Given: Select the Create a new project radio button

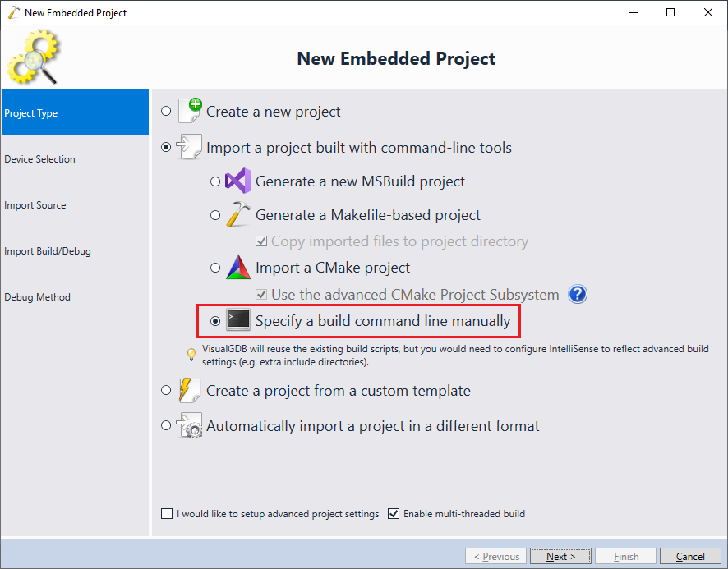Looking at the screenshot, I should pyautogui.click(x=166, y=111).
